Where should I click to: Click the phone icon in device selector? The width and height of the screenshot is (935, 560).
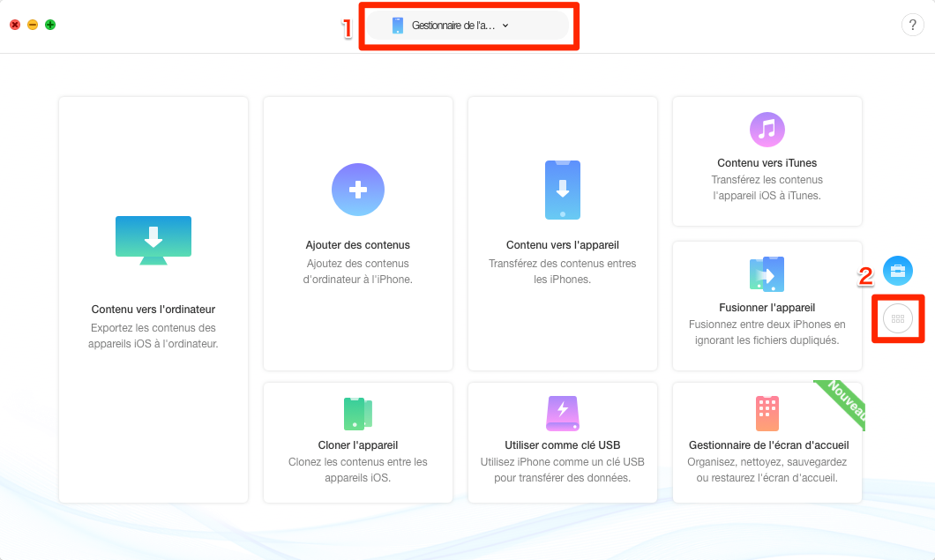398,26
